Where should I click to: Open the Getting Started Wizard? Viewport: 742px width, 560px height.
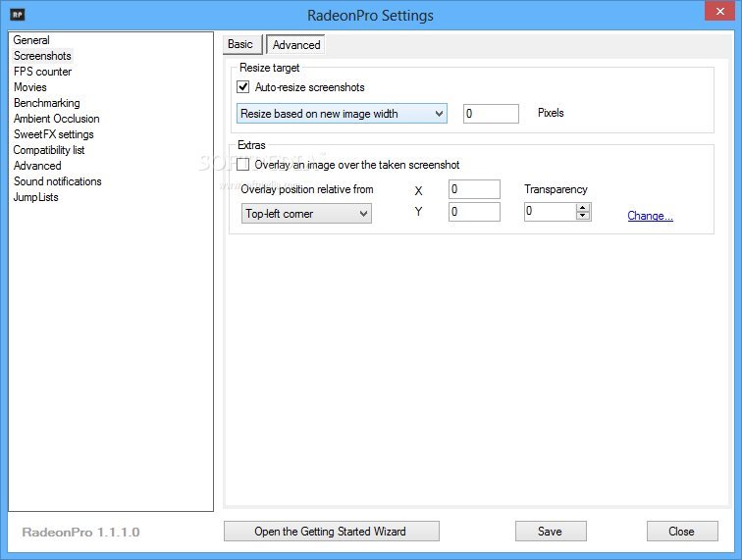click(x=332, y=532)
